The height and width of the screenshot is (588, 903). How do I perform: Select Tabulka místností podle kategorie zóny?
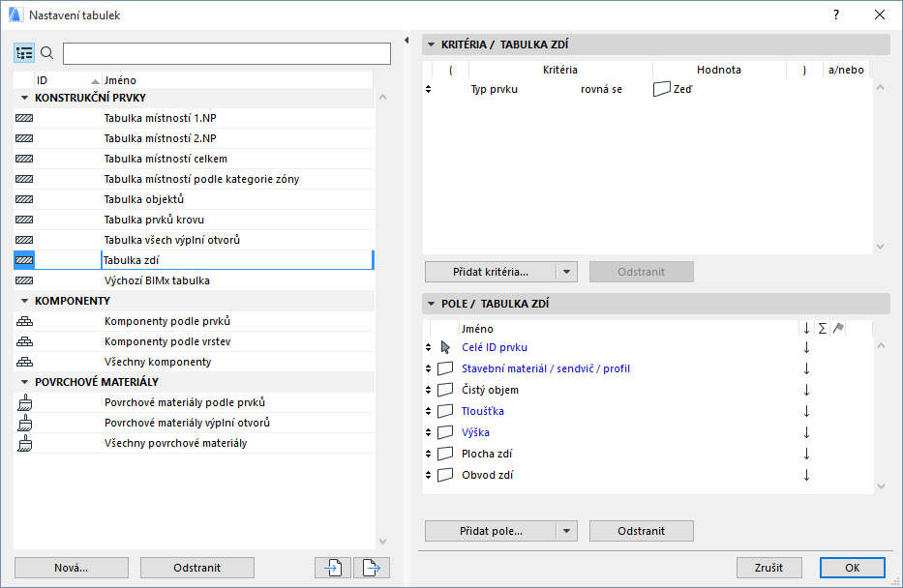(x=195, y=179)
